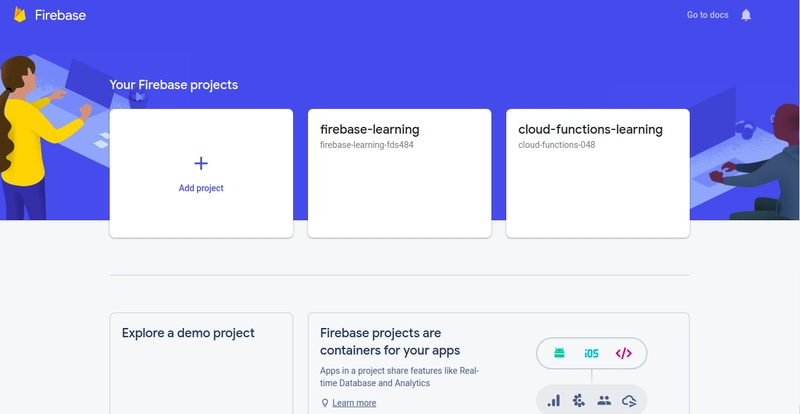Click the iOS platform icon
This screenshot has width=800, height=414.
(x=591, y=353)
